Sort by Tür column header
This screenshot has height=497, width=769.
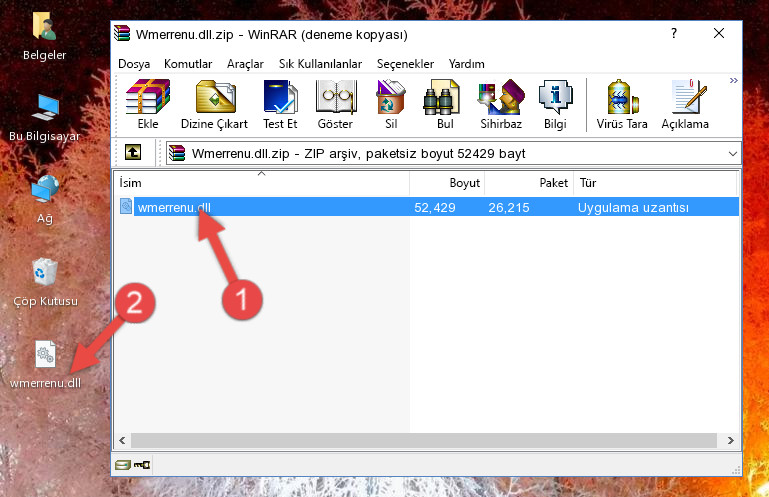[x=655, y=183]
